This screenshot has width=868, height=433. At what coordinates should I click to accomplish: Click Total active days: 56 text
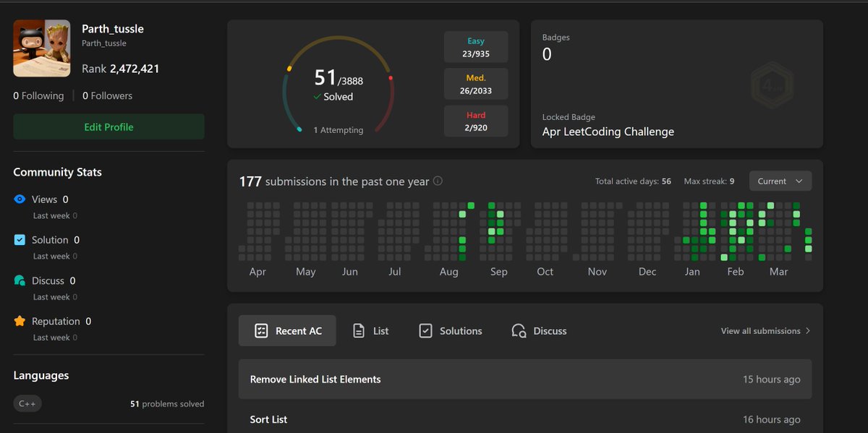(x=633, y=181)
